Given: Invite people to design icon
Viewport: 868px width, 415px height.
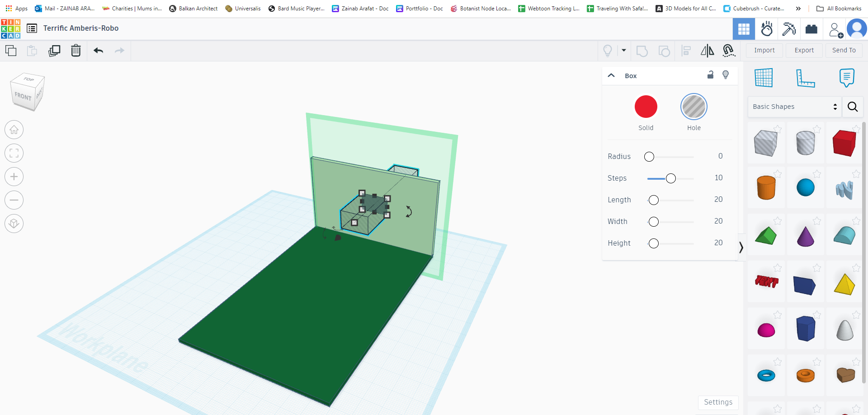Looking at the screenshot, I should coord(836,30).
